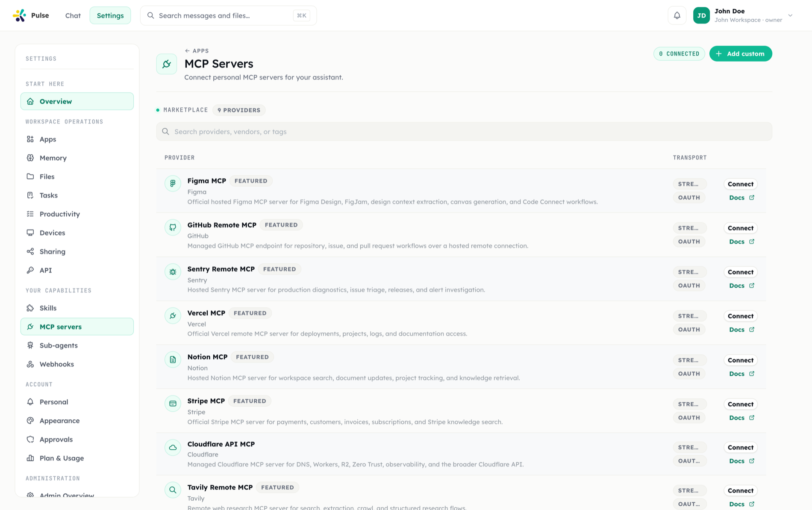This screenshot has height=510, width=812.
Task: Open Docs link for Sentry Remote MCP
Action: (x=741, y=286)
